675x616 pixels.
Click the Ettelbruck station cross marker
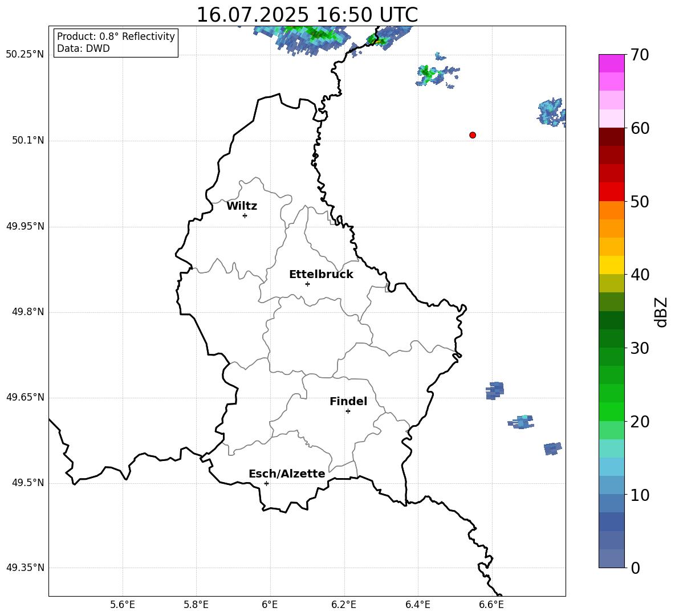pos(307,284)
